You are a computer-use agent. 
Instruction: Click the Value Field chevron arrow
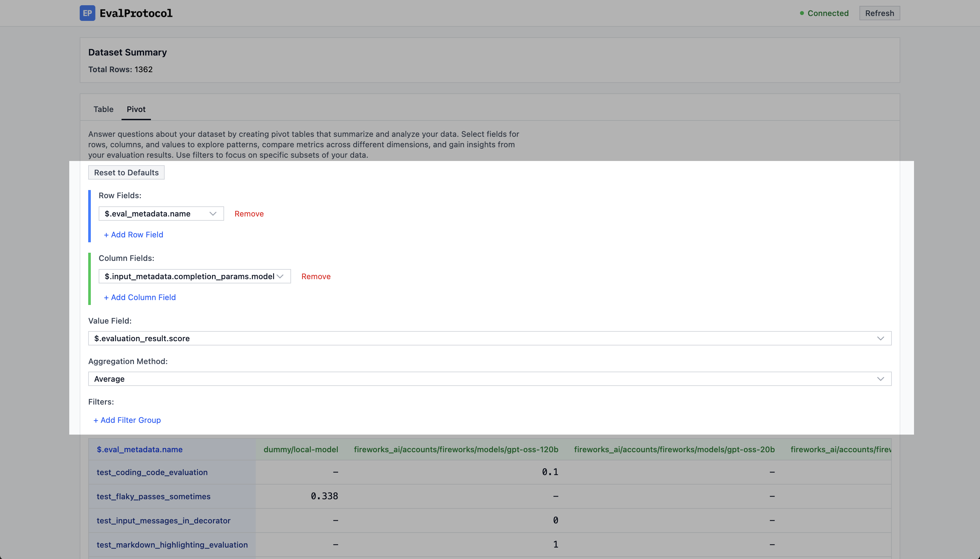tap(881, 338)
